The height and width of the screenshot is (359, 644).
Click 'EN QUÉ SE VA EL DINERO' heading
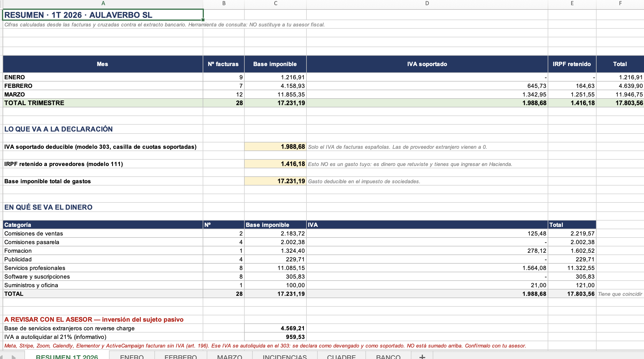(48, 207)
